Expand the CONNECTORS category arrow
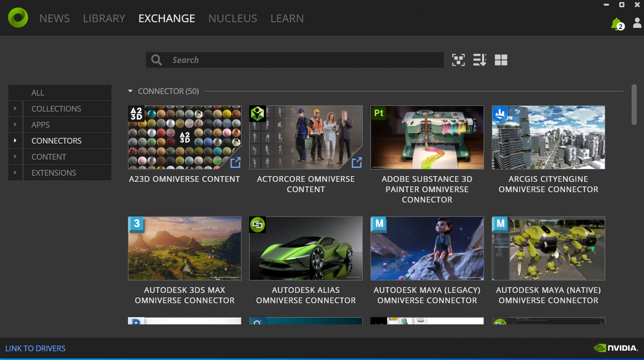 pos(15,140)
